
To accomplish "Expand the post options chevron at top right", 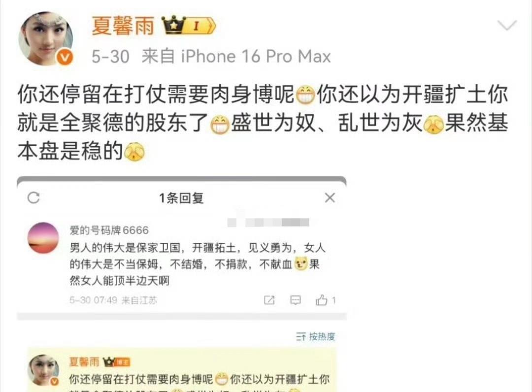I will coord(507,26).
